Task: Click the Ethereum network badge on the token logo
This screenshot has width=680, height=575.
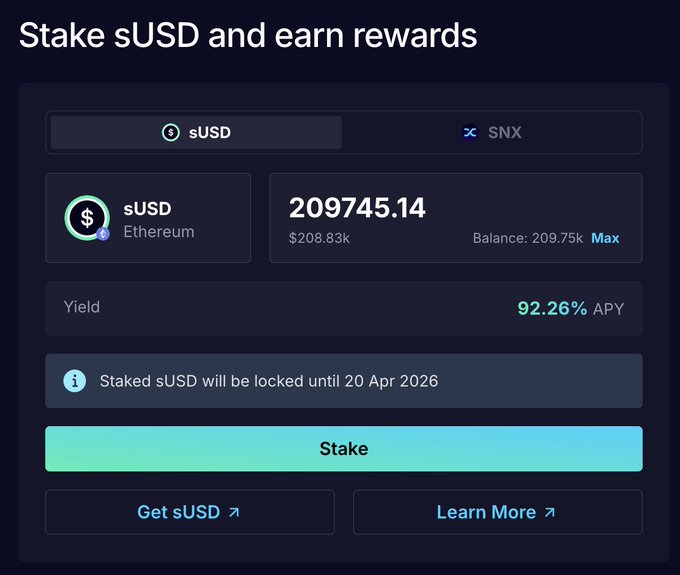Action: [x=103, y=234]
